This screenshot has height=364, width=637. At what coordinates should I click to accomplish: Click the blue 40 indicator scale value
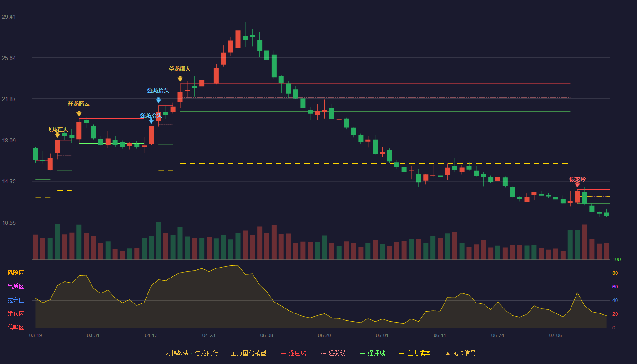(615, 301)
